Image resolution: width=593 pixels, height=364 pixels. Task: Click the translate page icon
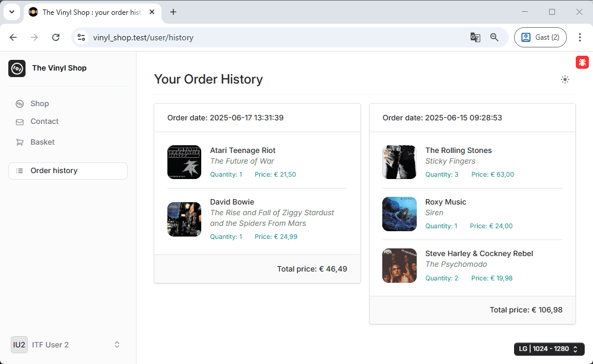[x=475, y=37]
